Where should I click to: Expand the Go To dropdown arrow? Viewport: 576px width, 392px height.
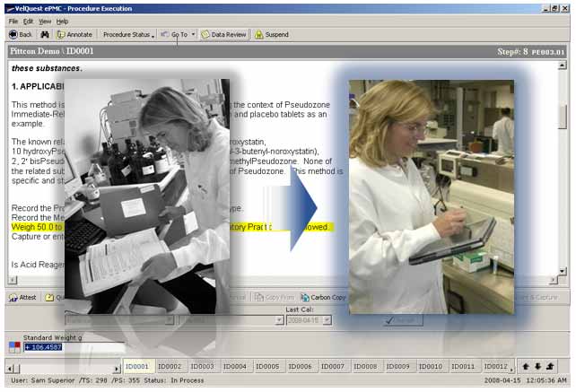193,34
